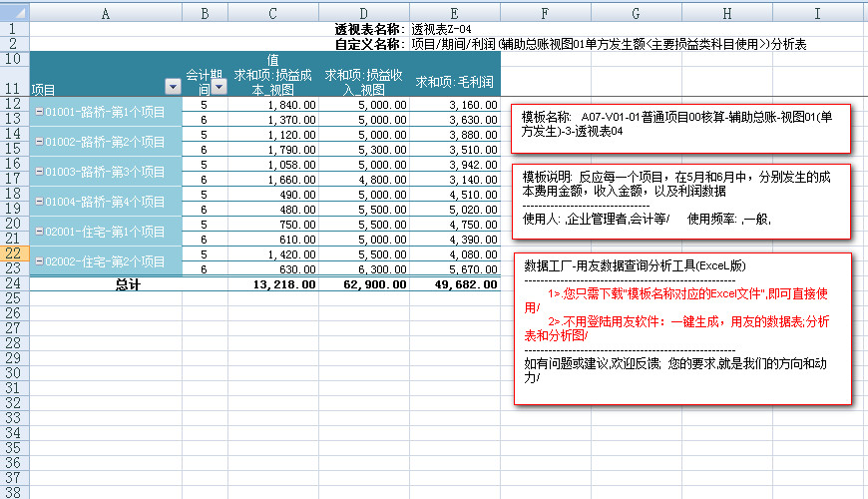Click the 总计 grand total label cell
The height and width of the screenshot is (499, 868).
point(128,284)
